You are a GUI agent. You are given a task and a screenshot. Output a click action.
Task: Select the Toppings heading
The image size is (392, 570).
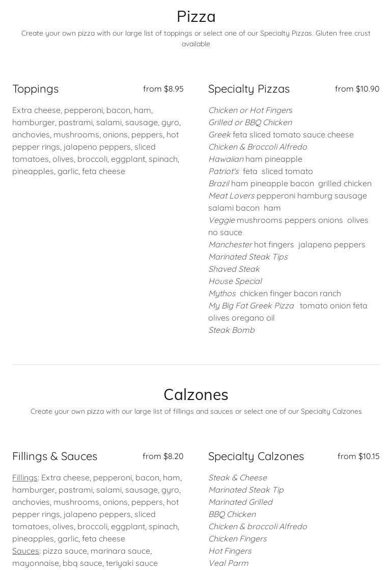(x=36, y=89)
